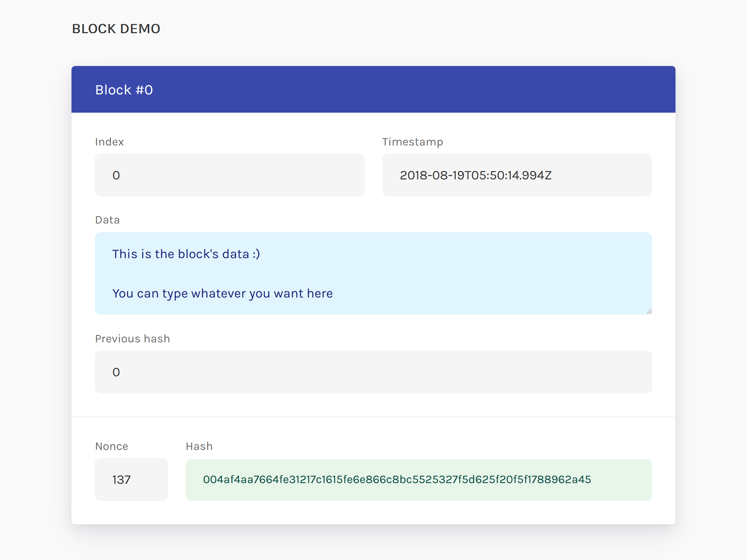Click the Timestamp input field
The width and height of the screenshot is (747, 560).
(516, 175)
